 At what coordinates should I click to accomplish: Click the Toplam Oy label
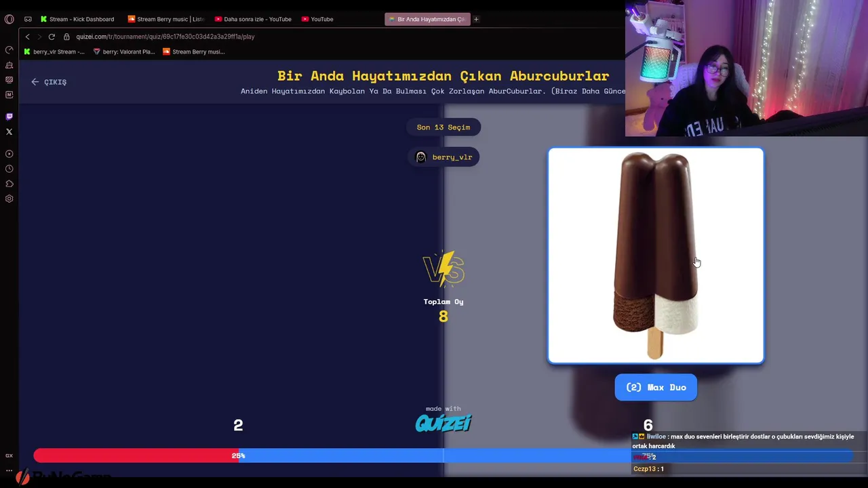(443, 302)
